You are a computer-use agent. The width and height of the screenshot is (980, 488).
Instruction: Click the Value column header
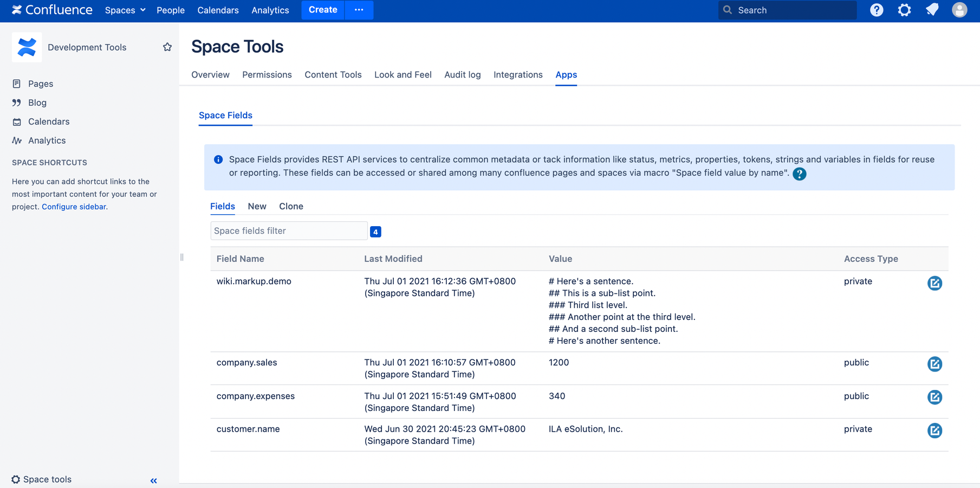coord(560,259)
